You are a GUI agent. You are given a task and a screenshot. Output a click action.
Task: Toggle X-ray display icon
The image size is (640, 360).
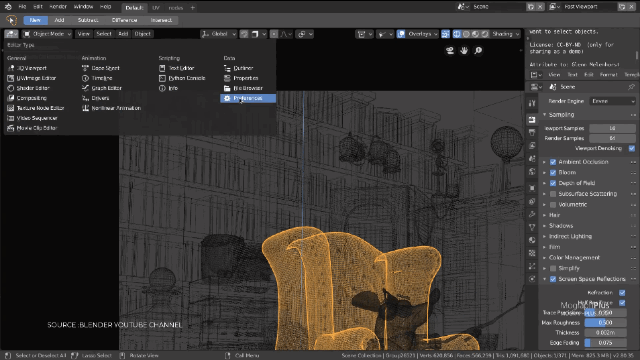pyautogui.click(x=445, y=34)
